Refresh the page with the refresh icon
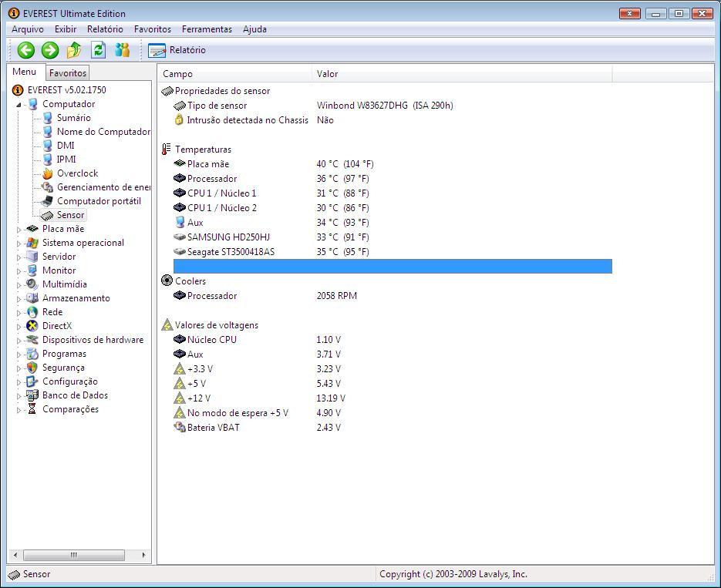Screen dimensions: 721x588 [99, 50]
